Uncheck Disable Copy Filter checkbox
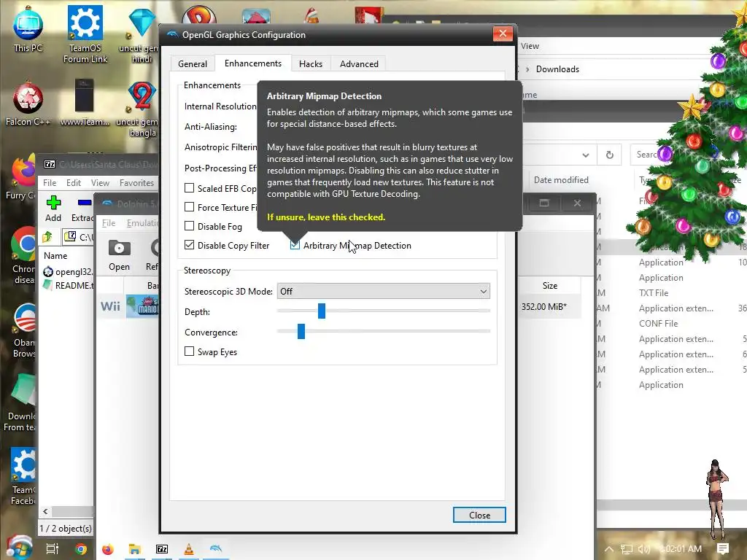 (x=189, y=245)
